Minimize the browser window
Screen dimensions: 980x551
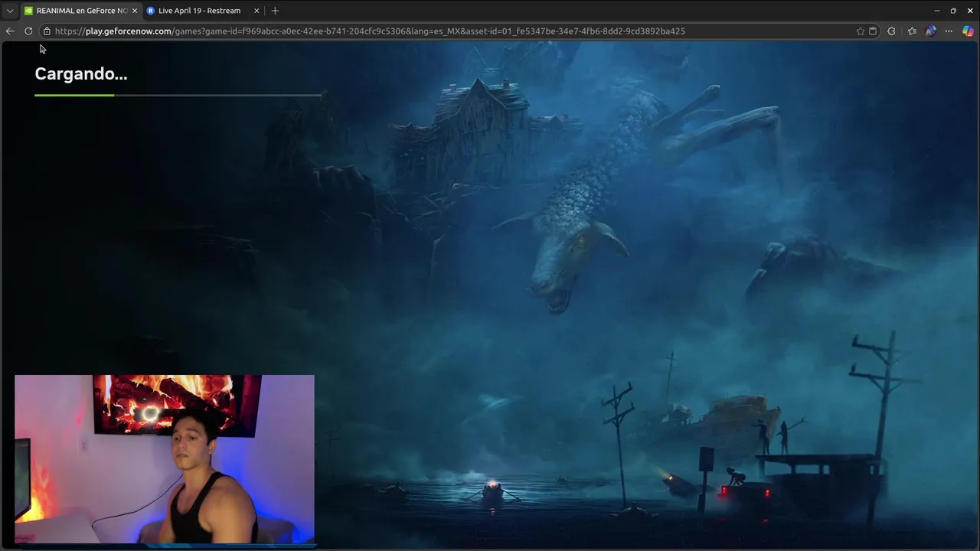tap(937, 11)
